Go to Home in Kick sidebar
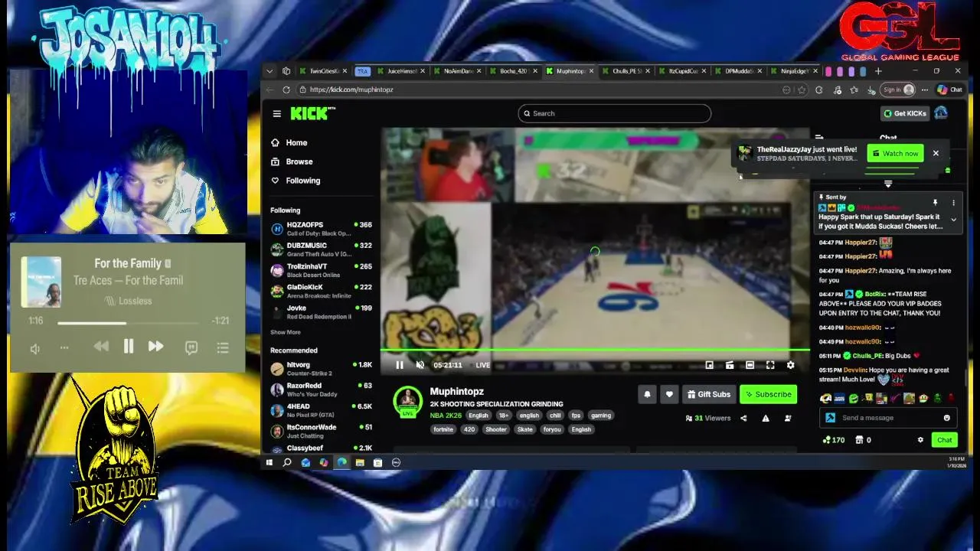 (x=289, y=142)
